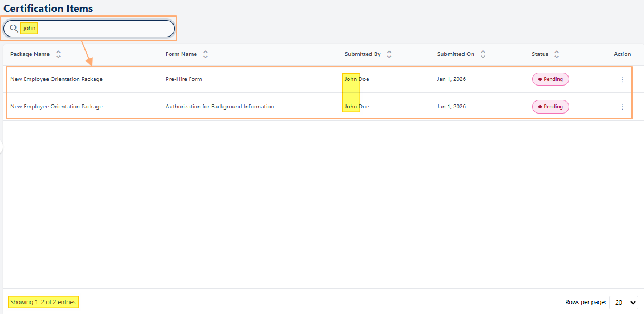Open action menu for Pre-Hire Form row
This screenshot has width=644, height=314.
(622, 79)
